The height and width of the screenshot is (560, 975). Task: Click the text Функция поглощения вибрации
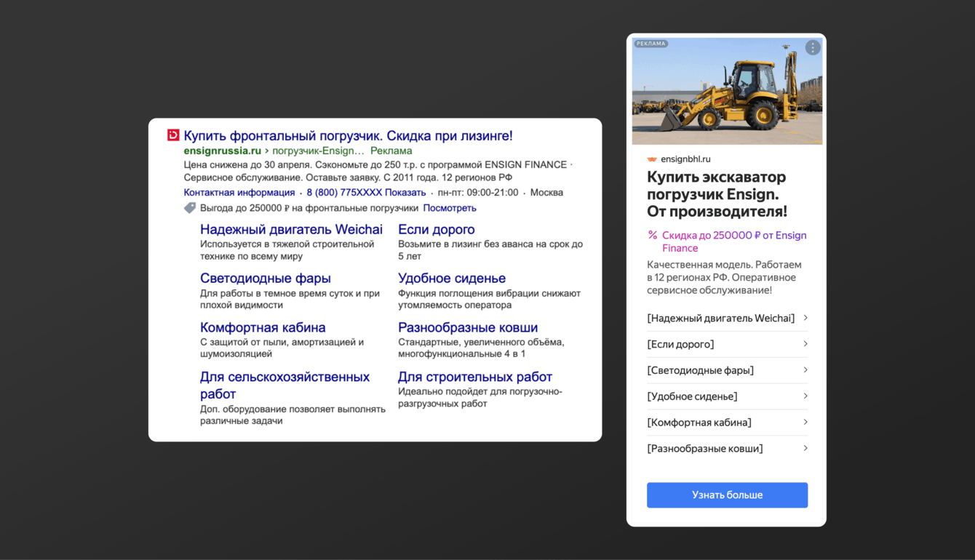[x=489, y=299]
